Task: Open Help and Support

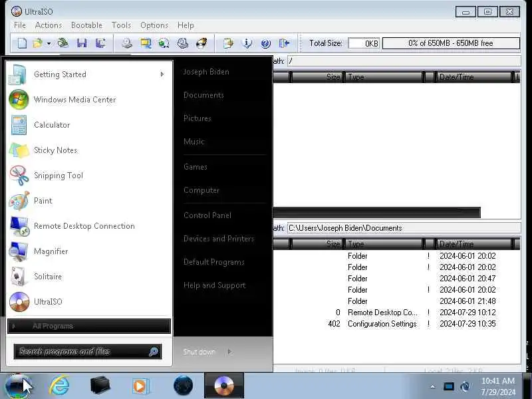Action: pyautogui.click(x=214, y=285)
